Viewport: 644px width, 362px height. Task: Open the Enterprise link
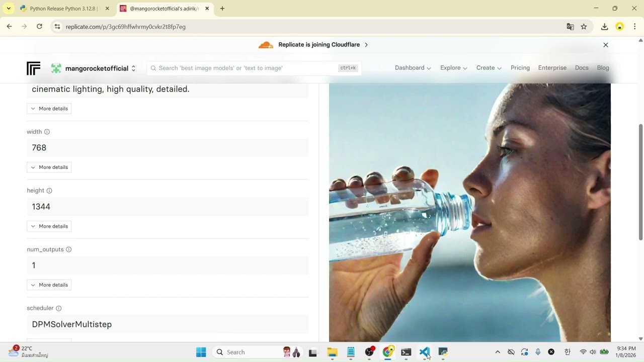pyautogui.click(x=552, y=68)
